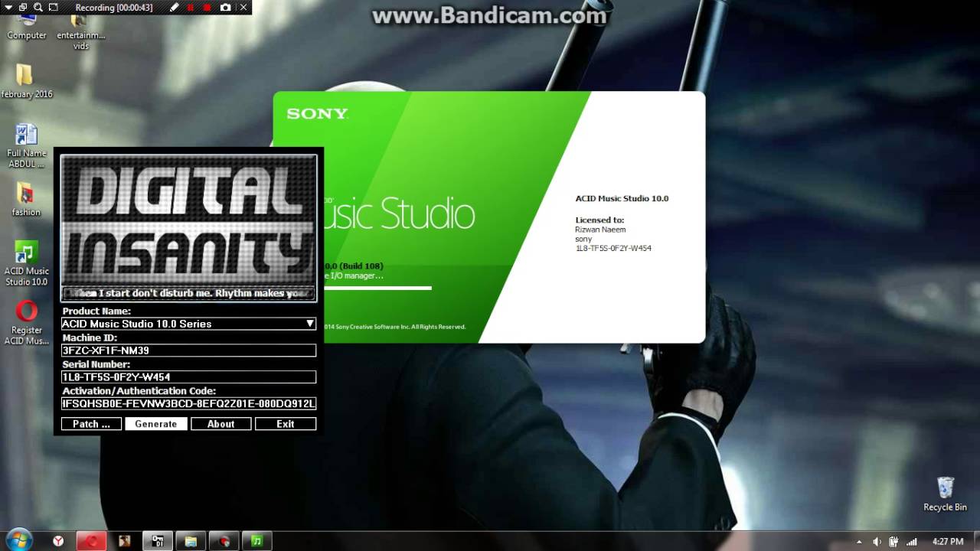Click the About button in keygen
The height and width of the screenshot is (551, 980).
click(220, 424)
